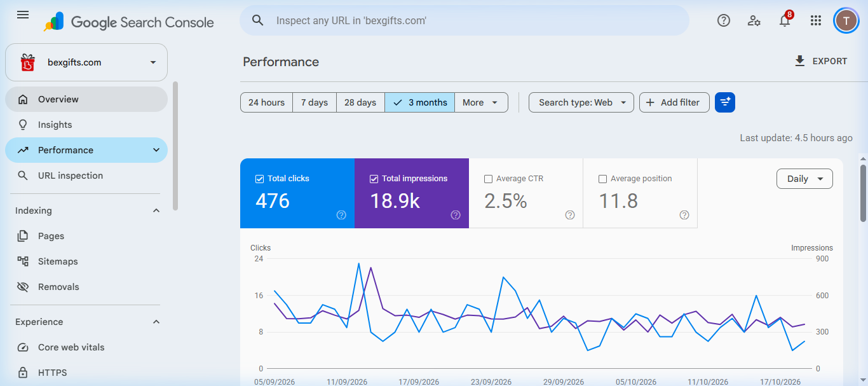Click the 18.9k impressions value
This screenshot has width=868, height=386.
(x=395, y=201)
